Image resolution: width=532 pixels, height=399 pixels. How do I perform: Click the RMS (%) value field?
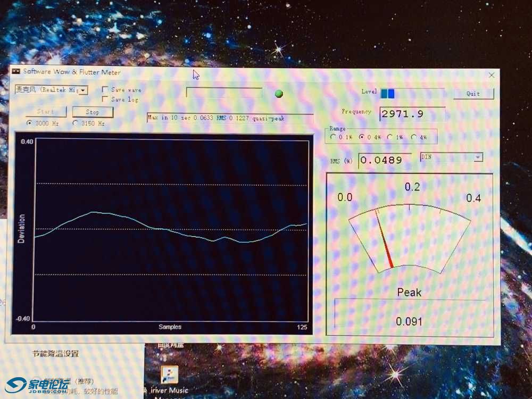coord(384,160)
